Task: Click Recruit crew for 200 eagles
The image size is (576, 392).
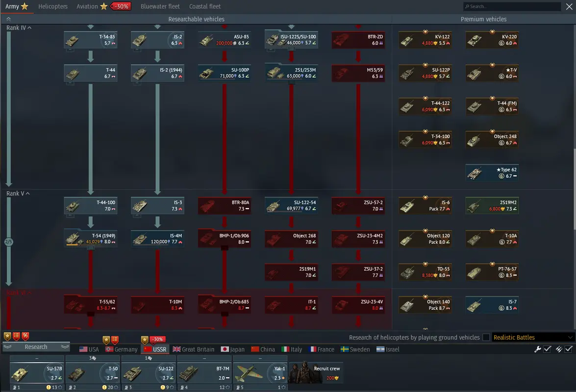Action: click(316, 373)
